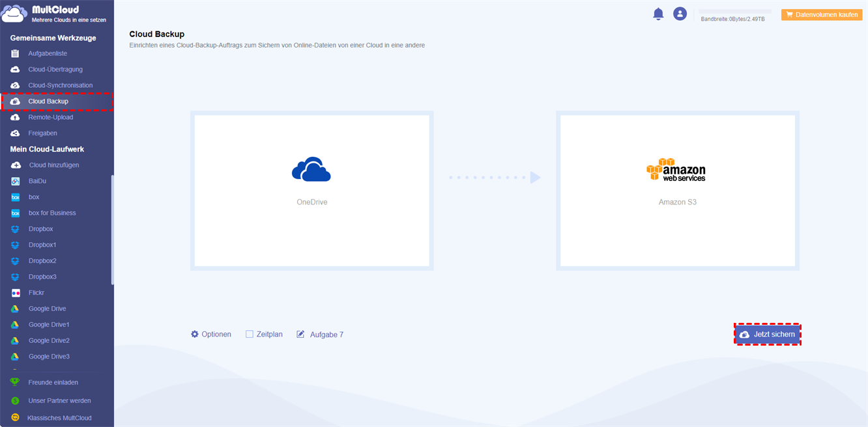
Task: Start the backup with Jetzt sichern
Action: (x=768, y=334)
